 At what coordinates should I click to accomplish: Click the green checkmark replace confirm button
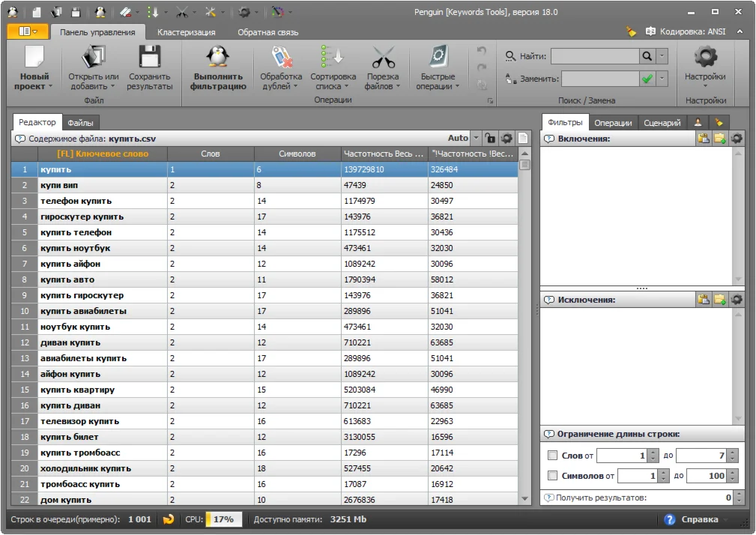pyautogui.click(x=647, y=79)
